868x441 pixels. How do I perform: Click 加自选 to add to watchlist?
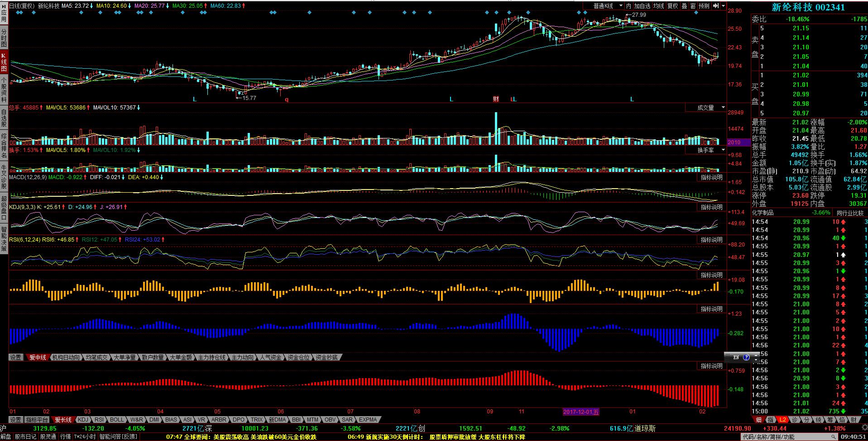pyautogui.click(x=642, y=6)
